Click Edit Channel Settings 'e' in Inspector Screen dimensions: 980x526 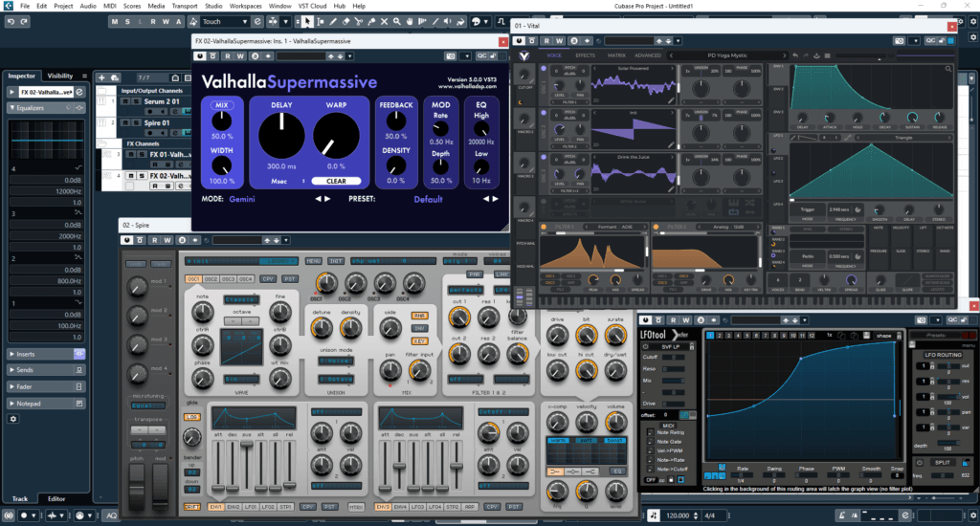coord(79,92)
